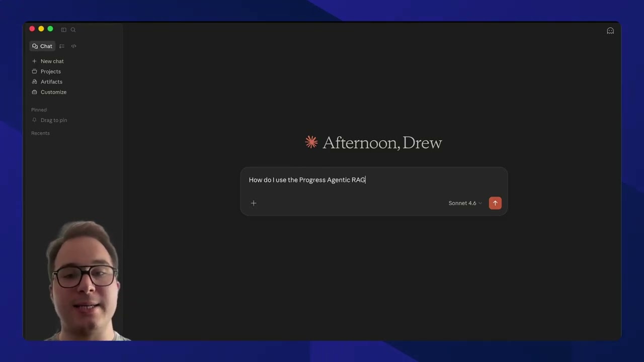This screenshot has width=644, height=362.
Task: Open the plus attachment menu
Action: [254, 203]
